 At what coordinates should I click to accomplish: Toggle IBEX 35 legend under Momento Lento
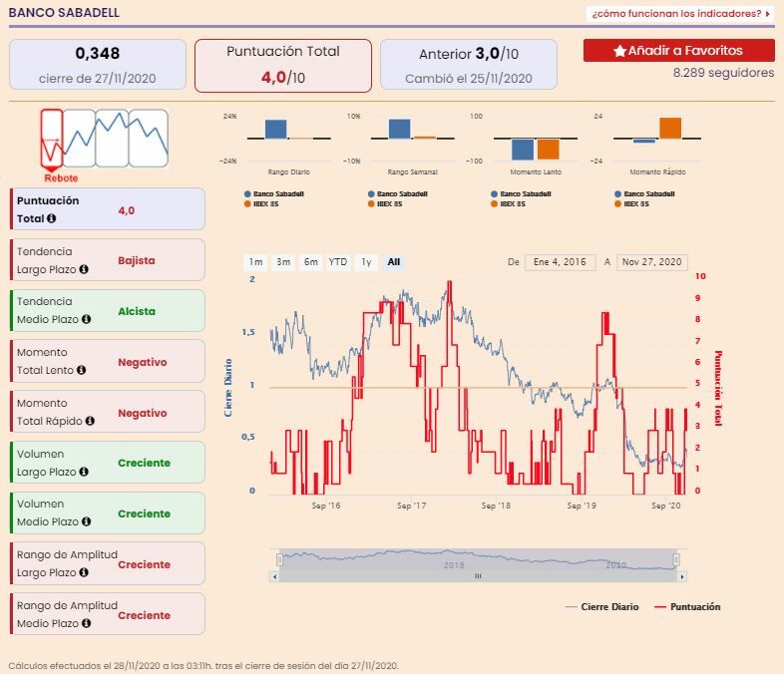pos(508,203)
